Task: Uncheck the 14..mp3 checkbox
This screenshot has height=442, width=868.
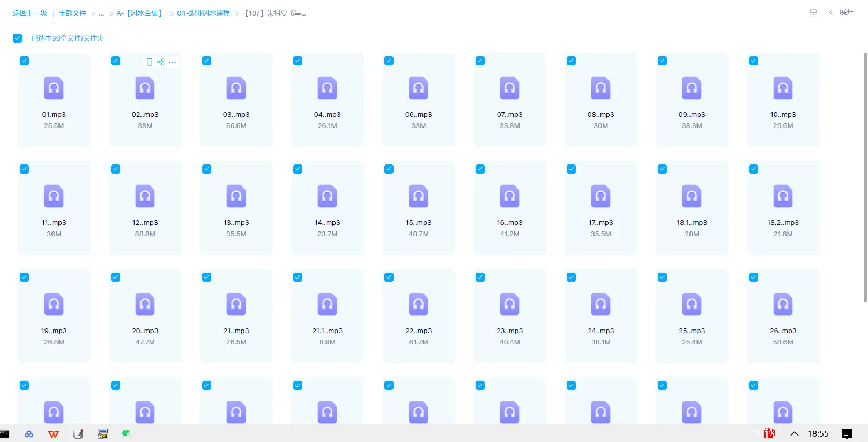Action: (298, 169)
